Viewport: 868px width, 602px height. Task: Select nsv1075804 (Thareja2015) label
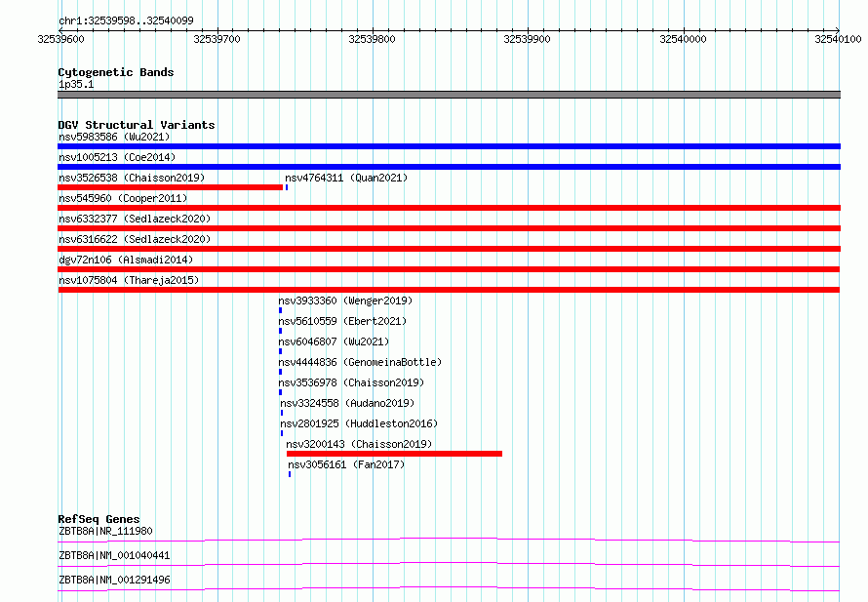click(x=129, y=280)
